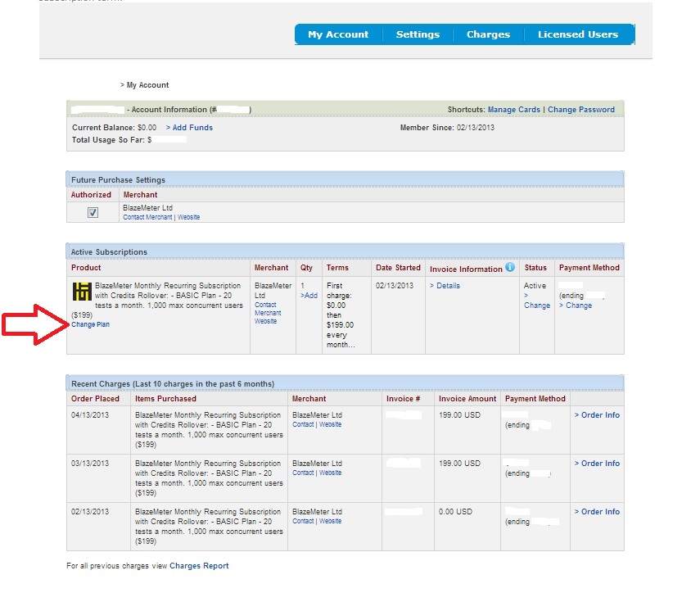Open the Licensed Users tab

pyautogui.click(x=578, y=34)
